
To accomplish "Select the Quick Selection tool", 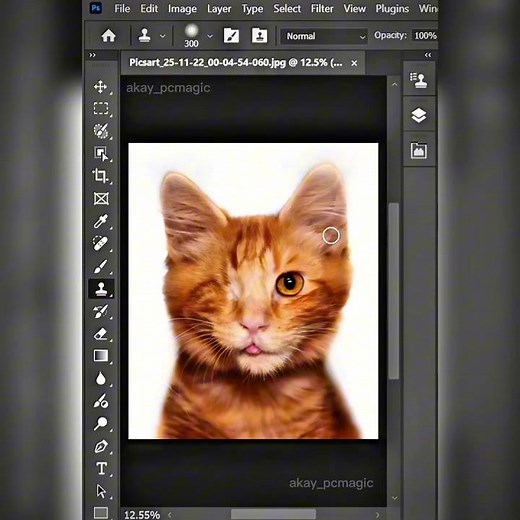I will click(100, 131).
